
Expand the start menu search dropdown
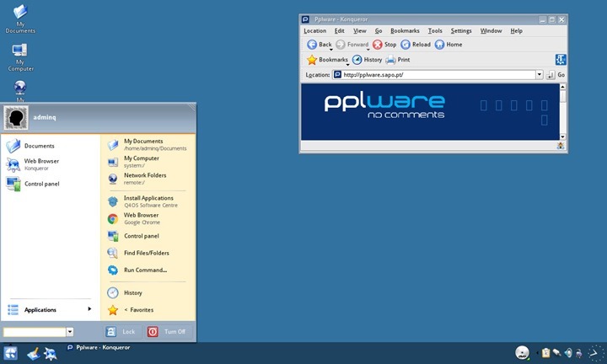click(70, 332)
